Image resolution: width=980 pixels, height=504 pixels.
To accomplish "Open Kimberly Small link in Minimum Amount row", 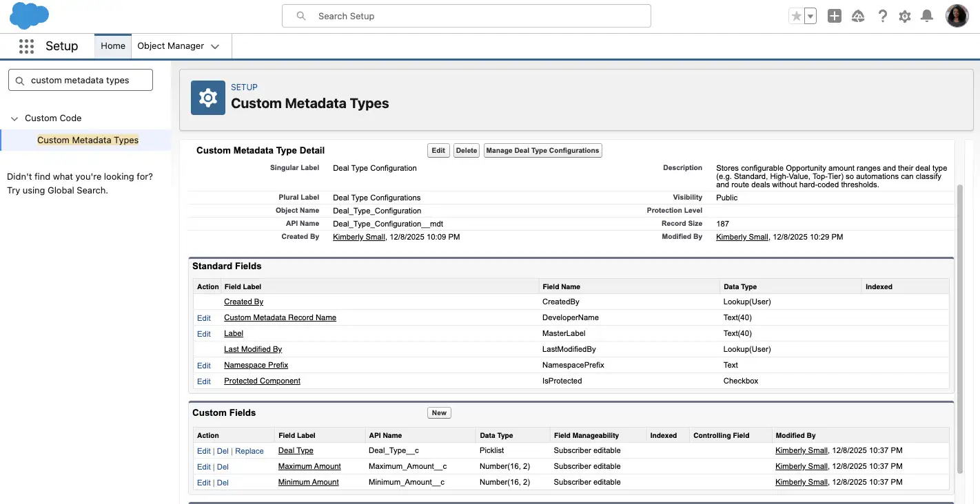I will click(x=802, y=482).
